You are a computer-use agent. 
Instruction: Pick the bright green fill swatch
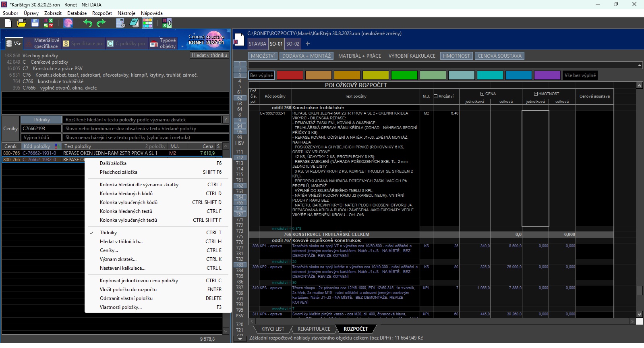[x=404, y=75]
